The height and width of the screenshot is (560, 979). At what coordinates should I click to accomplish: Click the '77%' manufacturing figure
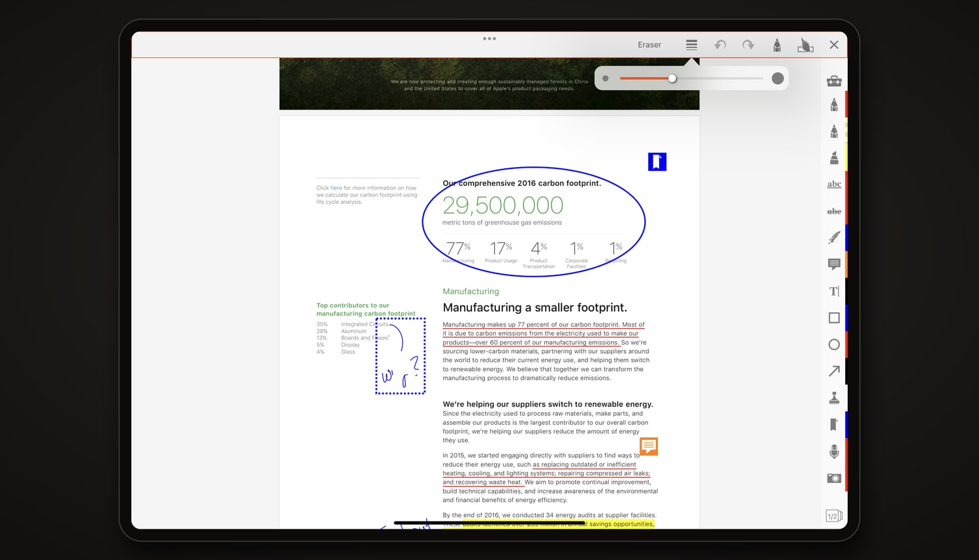click(x=458, y=249)
